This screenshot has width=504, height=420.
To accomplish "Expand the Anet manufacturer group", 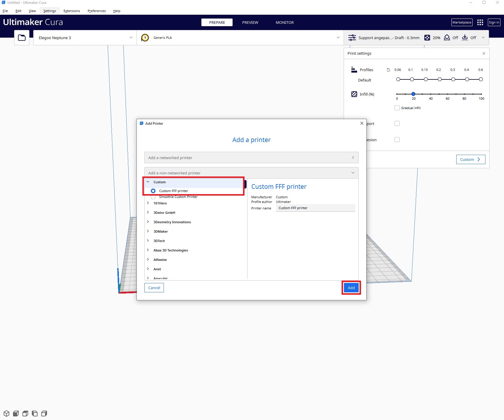I will (x=148, y=269).
